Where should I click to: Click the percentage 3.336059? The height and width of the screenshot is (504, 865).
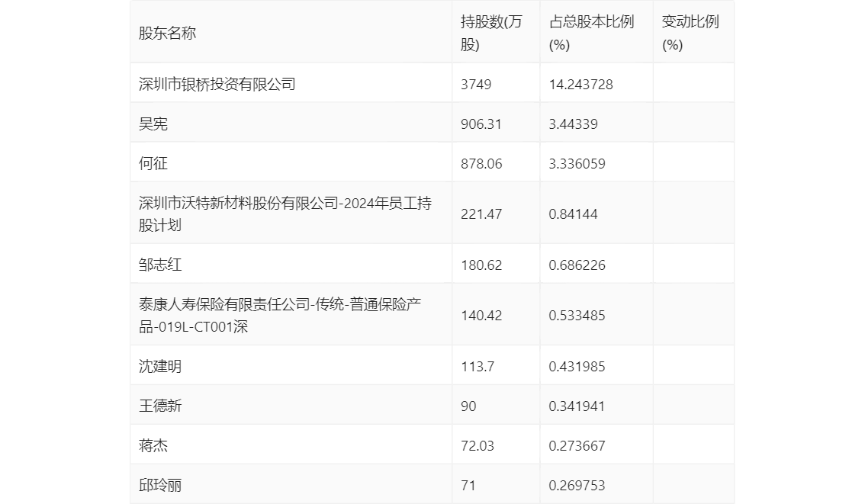[577, 164]
